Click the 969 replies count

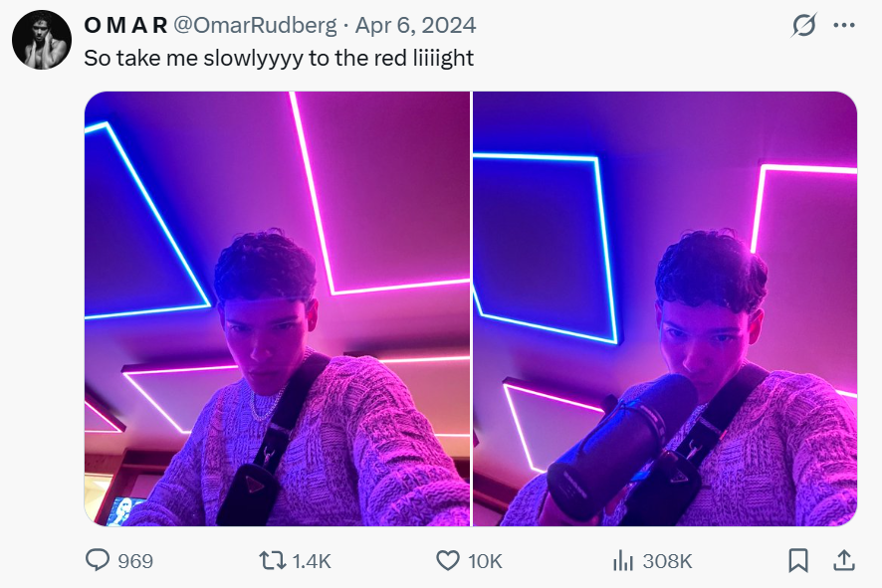coord(135,561)
